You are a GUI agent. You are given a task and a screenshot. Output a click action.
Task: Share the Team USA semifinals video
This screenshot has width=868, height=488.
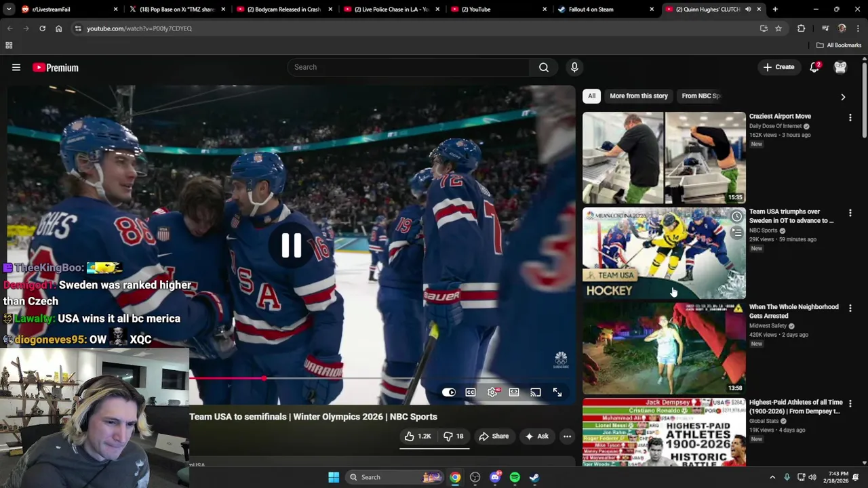[494, 436]
